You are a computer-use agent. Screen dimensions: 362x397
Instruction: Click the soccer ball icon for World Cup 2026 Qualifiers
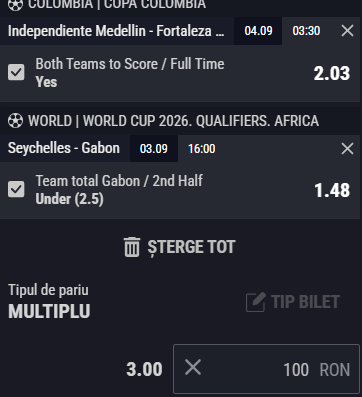15,121
